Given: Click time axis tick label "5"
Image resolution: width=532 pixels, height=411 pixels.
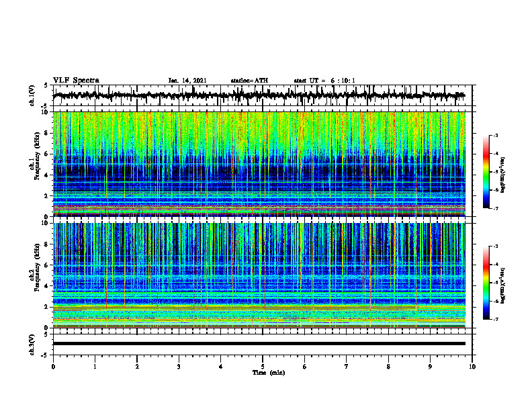Looking at the screenshot, I should pos(263,367).
